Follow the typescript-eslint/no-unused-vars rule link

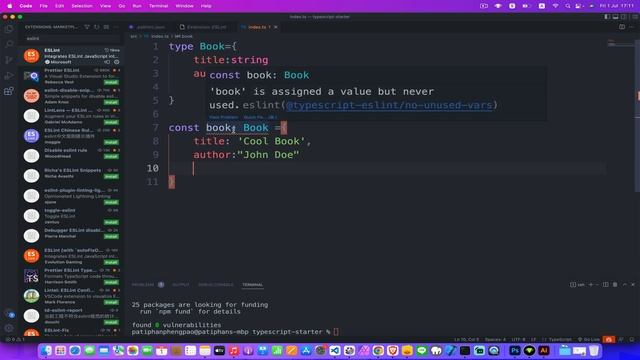pyautogui.click(x=389, y=105)
